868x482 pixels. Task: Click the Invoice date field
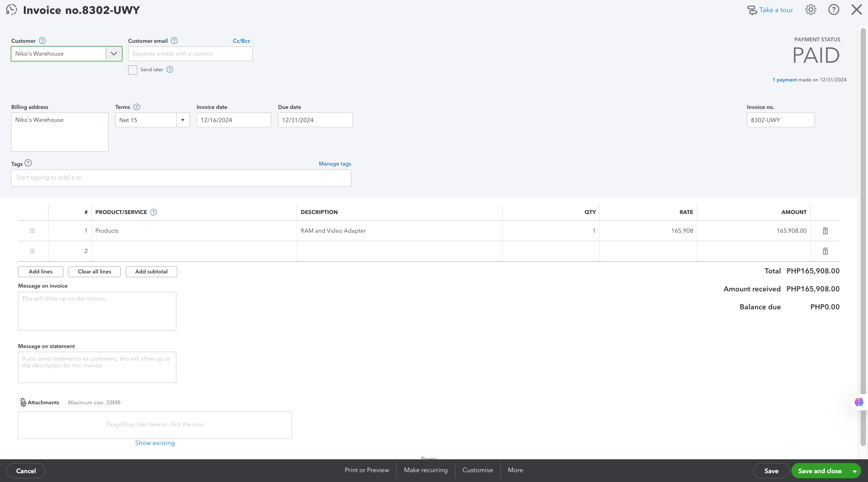(x=234, y=120)
